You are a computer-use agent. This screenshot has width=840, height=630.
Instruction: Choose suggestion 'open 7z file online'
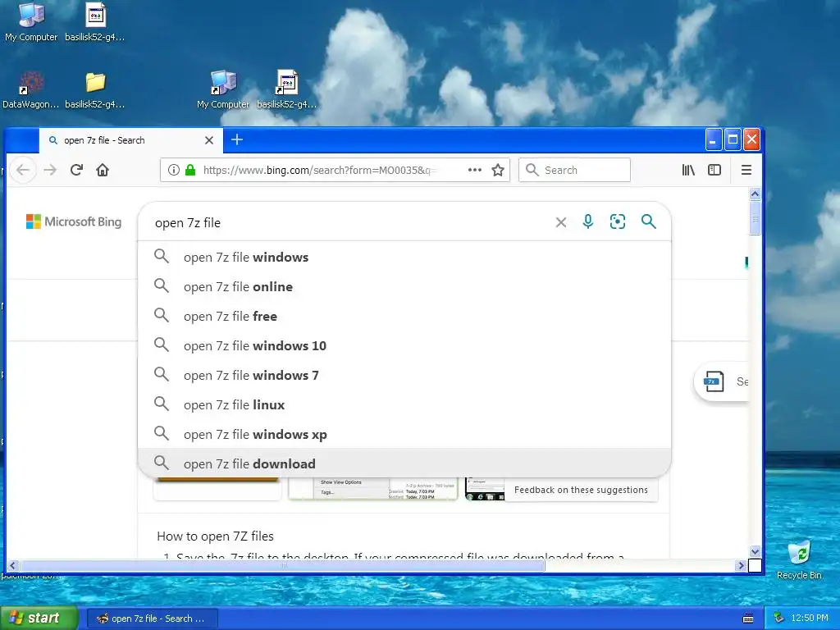point(404,286)
